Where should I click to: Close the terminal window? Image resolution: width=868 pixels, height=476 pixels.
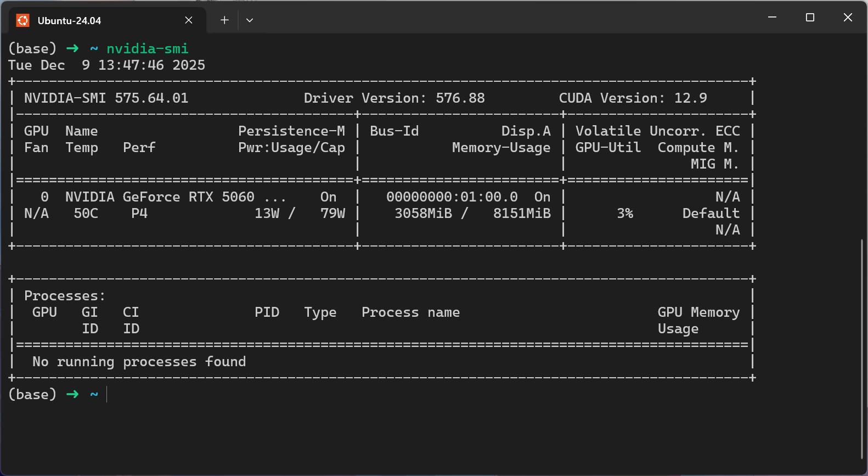coord(848,18)
